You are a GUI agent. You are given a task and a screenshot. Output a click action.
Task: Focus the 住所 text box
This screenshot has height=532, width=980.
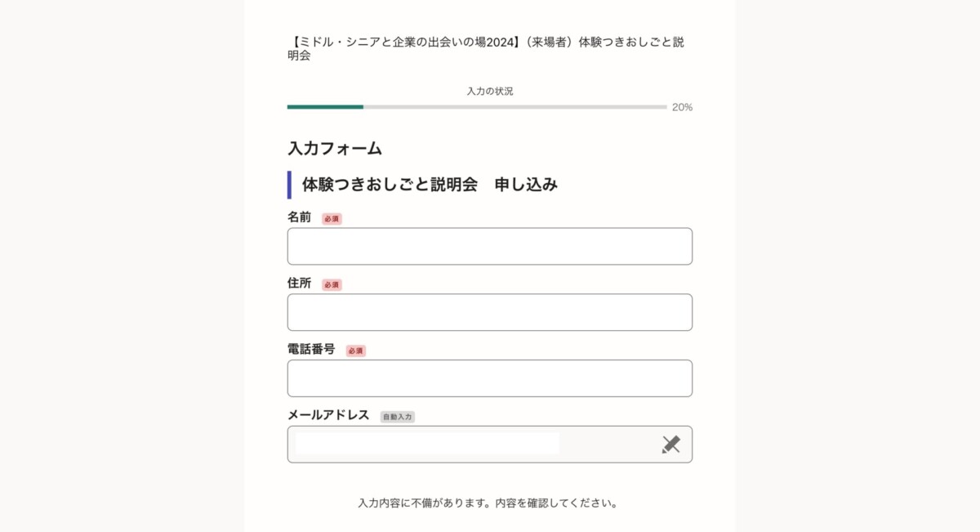click(x=489, y=312)
